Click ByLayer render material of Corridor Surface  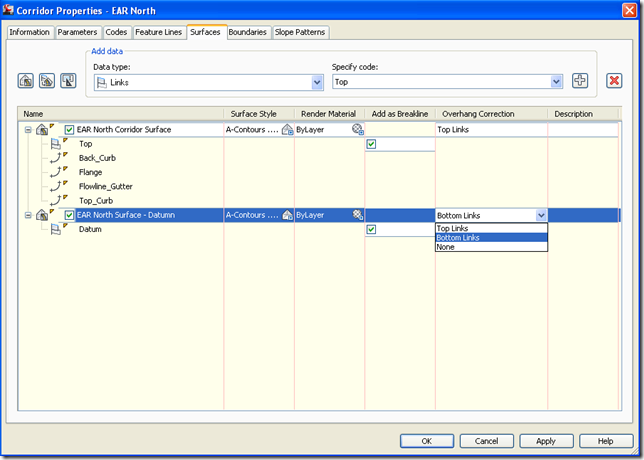tap(310, 130)
